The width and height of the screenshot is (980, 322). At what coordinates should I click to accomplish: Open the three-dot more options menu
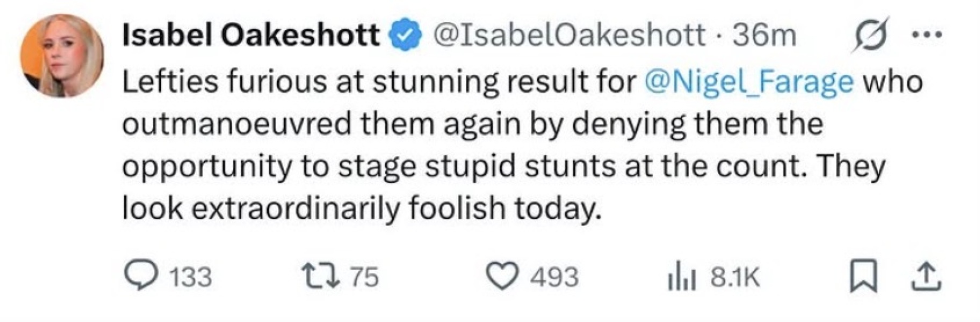[x=928, y=36]
